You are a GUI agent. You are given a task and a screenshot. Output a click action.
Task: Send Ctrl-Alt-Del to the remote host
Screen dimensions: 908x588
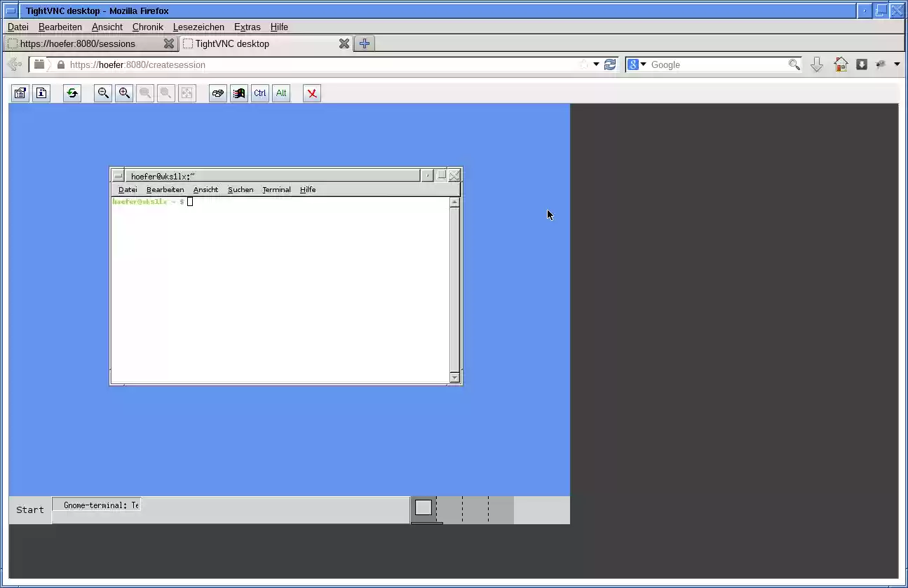(217, 93)
